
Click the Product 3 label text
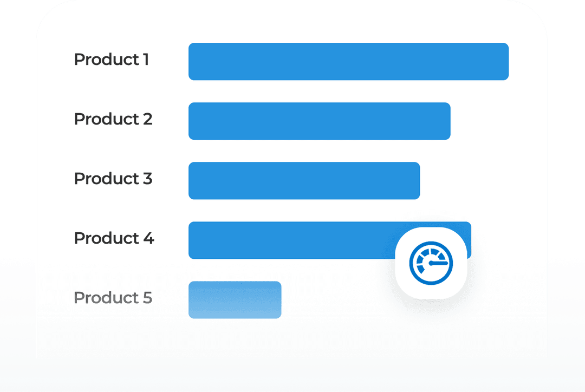point(113,179)
